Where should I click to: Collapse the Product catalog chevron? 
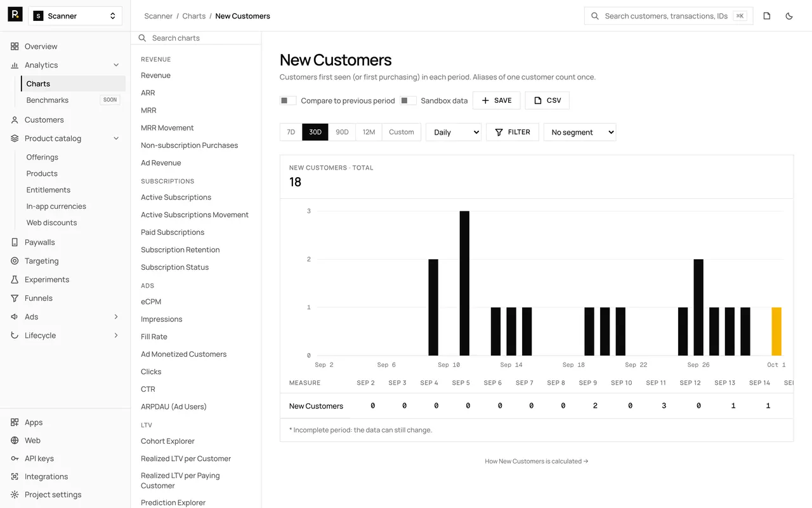click(116, 138)
